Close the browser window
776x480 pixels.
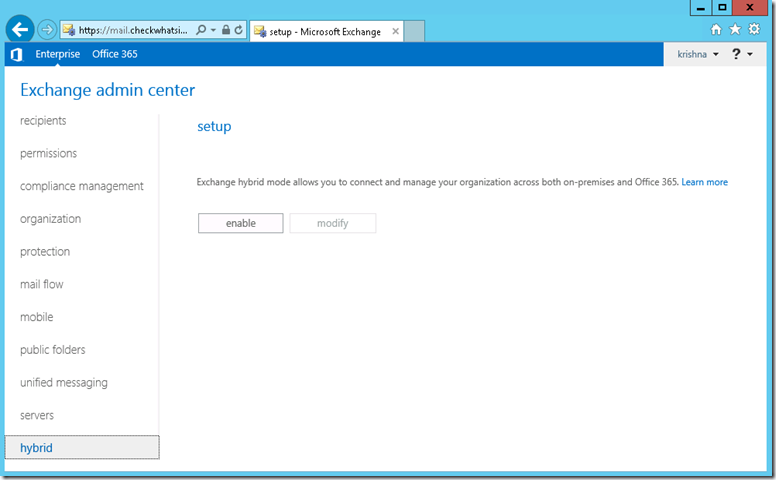tap(750, 7)
